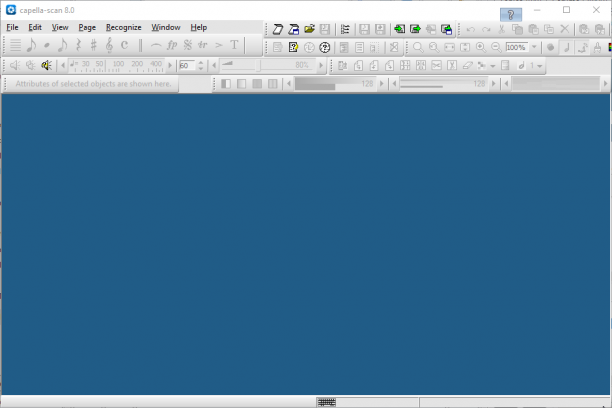Select the treble clef tool

(x=109, y=45)
